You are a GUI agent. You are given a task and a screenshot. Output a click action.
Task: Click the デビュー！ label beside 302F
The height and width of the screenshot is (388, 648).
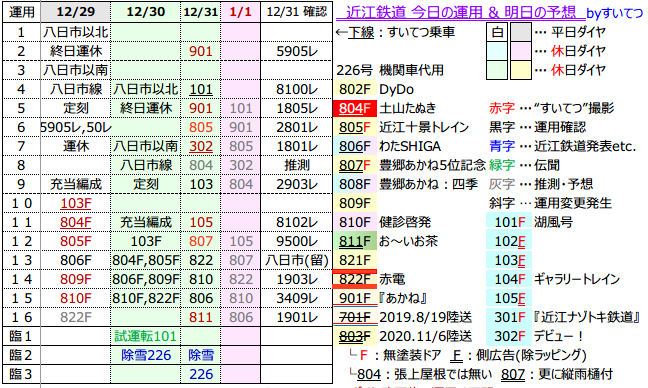click(558, 336)
